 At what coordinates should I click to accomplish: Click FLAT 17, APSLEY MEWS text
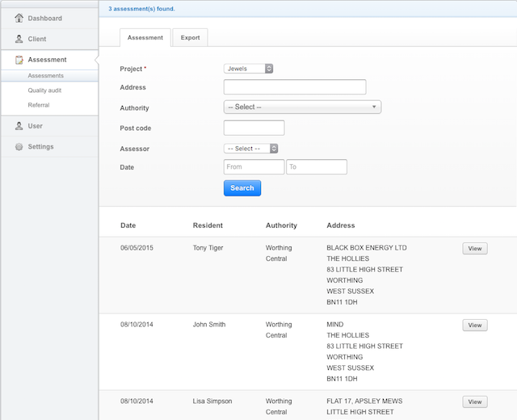[x=364, y=401]
